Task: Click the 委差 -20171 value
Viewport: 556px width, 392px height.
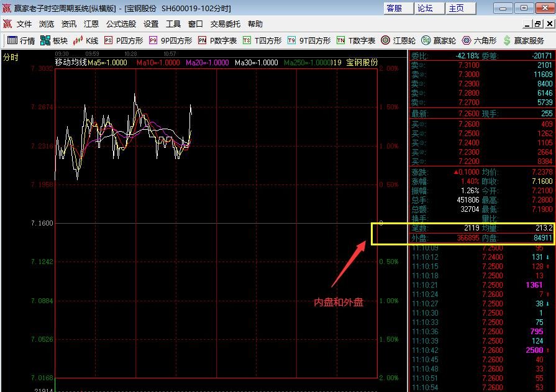Action: click(x=542, y=56)
